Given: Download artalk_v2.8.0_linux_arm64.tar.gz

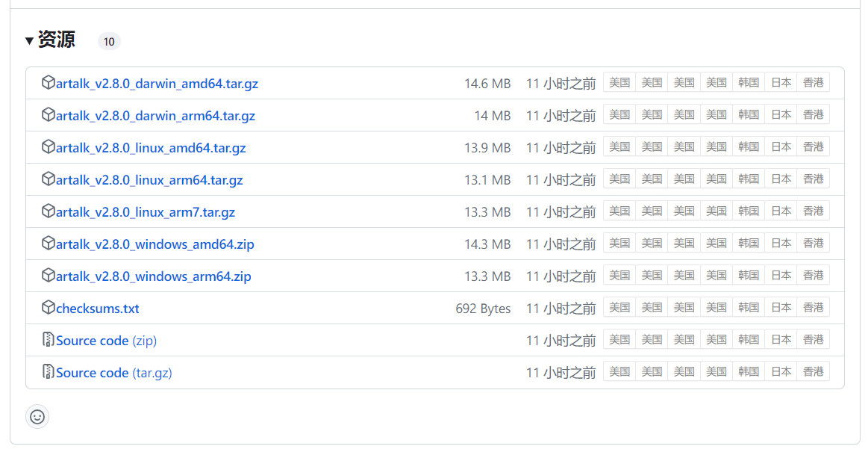Looking at the screenshot, I should (149, 180).
